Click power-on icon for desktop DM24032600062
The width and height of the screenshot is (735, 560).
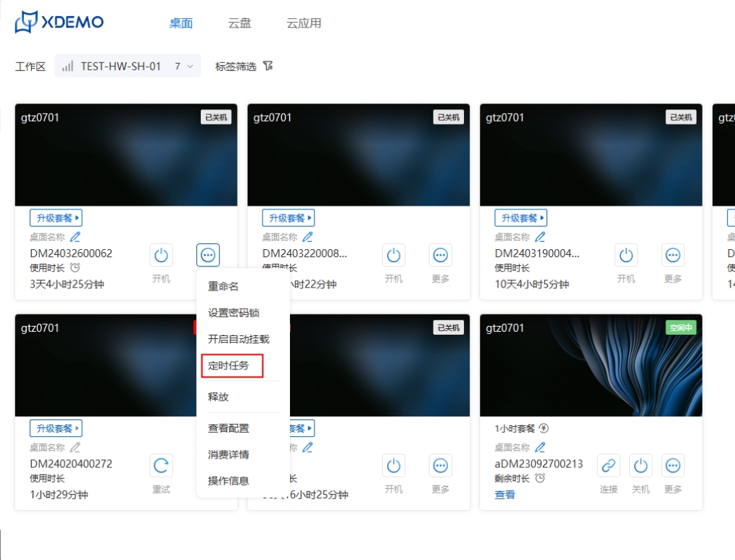point(161,255)
